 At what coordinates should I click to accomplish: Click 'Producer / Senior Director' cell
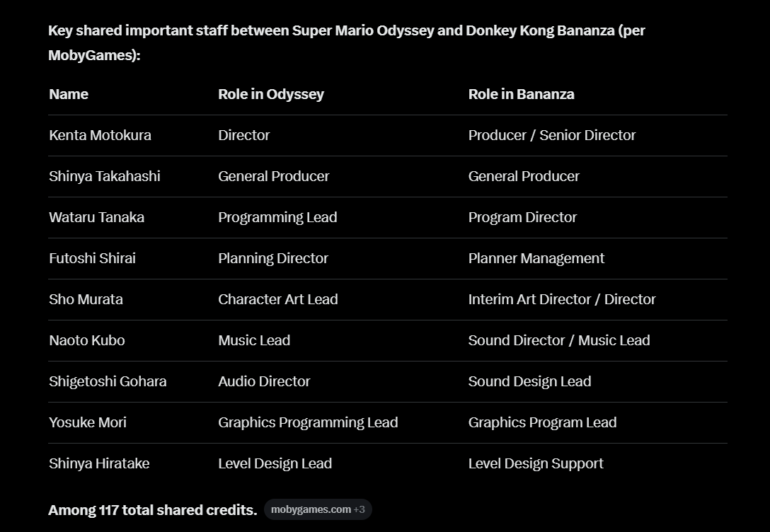point(552,135)
